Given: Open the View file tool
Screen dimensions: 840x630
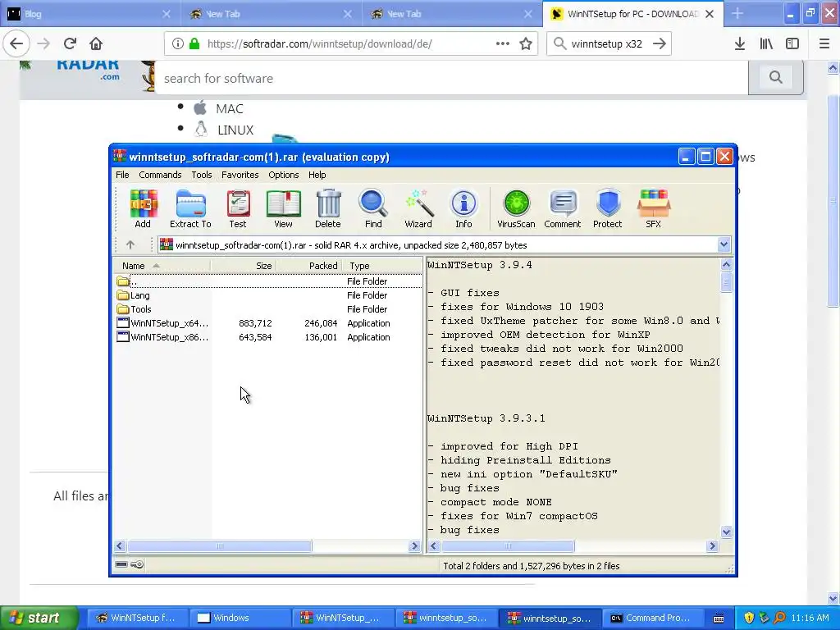Looking at the screenshot, I should (283, 209).
